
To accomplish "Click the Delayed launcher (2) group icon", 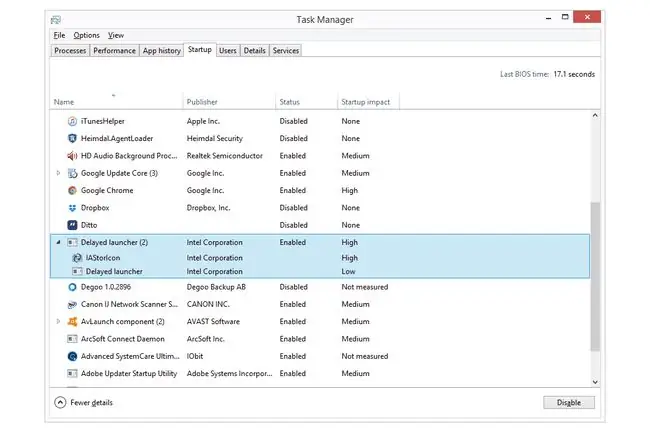I will click(72, 242).
